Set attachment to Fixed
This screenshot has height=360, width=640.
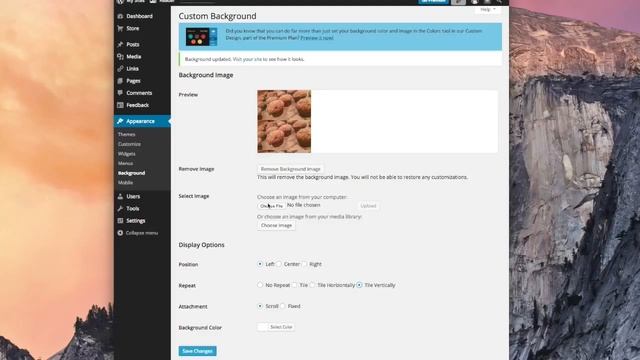[x=282, y=306]
